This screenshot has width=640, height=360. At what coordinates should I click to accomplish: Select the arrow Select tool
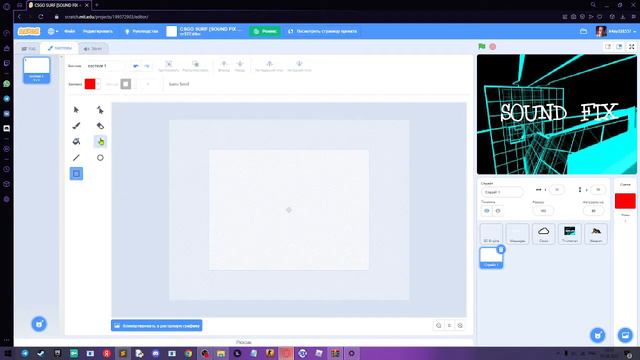[x=76, y=110]
